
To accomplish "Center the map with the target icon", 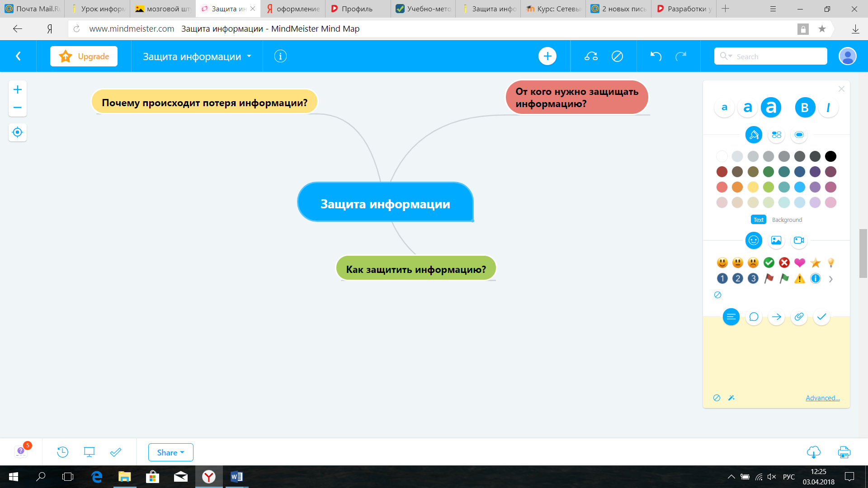I will point(18,132).
